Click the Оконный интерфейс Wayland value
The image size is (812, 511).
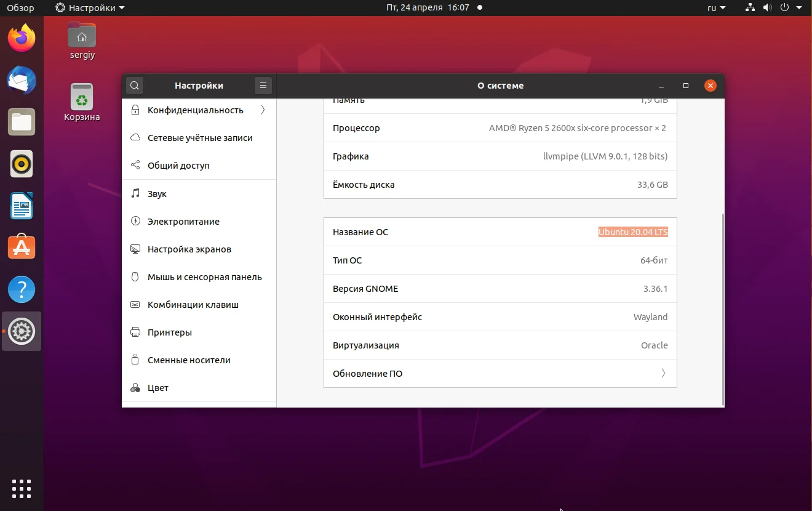650,317
